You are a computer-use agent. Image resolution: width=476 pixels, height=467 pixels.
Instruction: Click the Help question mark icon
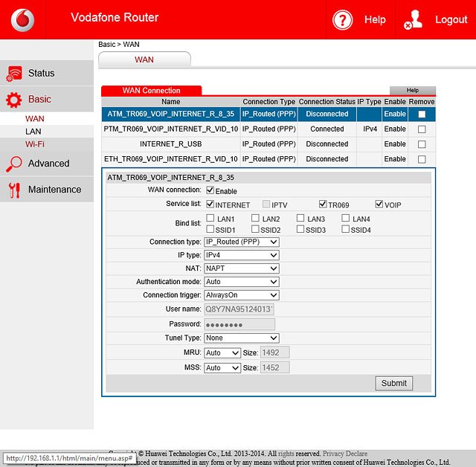coord(342,20)
